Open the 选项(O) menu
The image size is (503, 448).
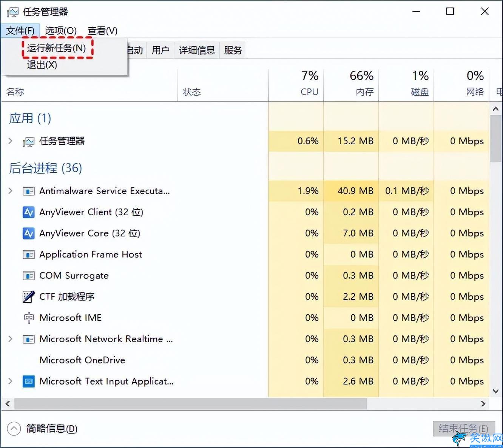[61, 31]
